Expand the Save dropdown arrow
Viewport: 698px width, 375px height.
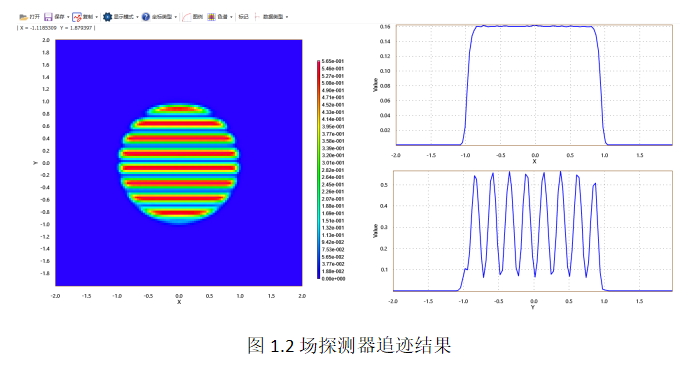click(68, 17)
